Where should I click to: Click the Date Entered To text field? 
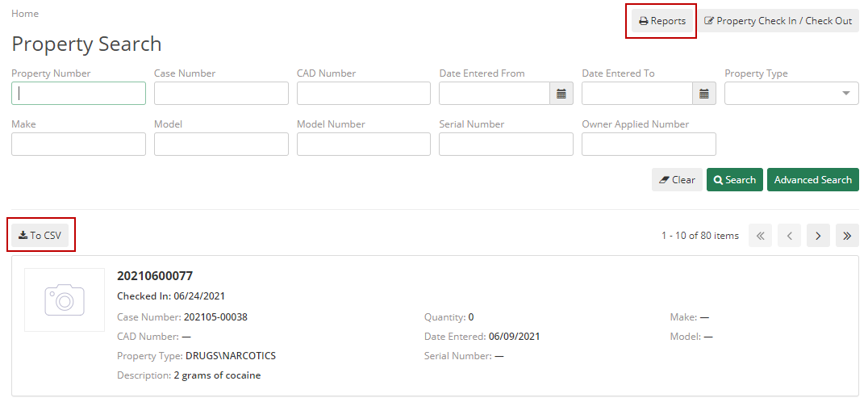point(637,94)
